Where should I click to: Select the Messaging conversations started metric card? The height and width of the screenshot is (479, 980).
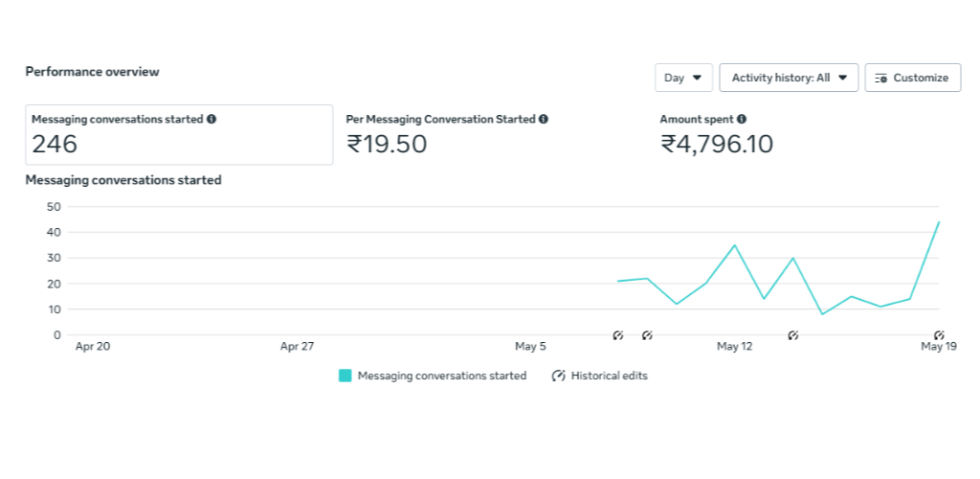pyautogui.click(x=179, y=135)
